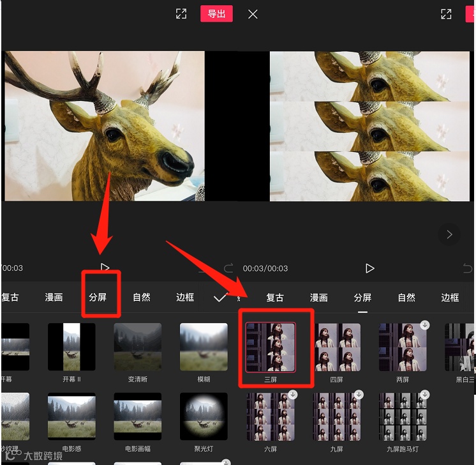Click the undo arrow icon on the right screen
The width and height of the screenshot is (476, 465).
[468, 268]
